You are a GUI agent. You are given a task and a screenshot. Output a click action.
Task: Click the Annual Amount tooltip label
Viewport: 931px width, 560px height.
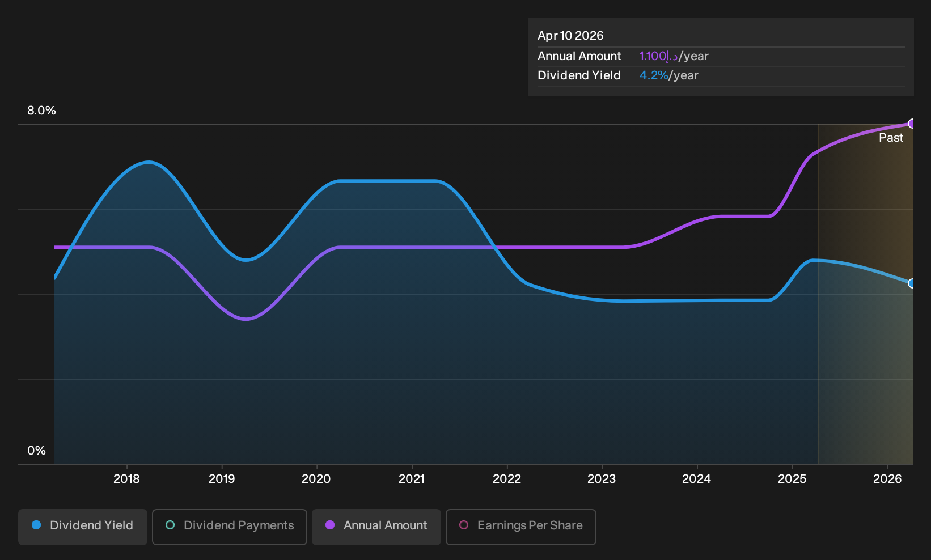pyautogui.click(x=579, y=56)
